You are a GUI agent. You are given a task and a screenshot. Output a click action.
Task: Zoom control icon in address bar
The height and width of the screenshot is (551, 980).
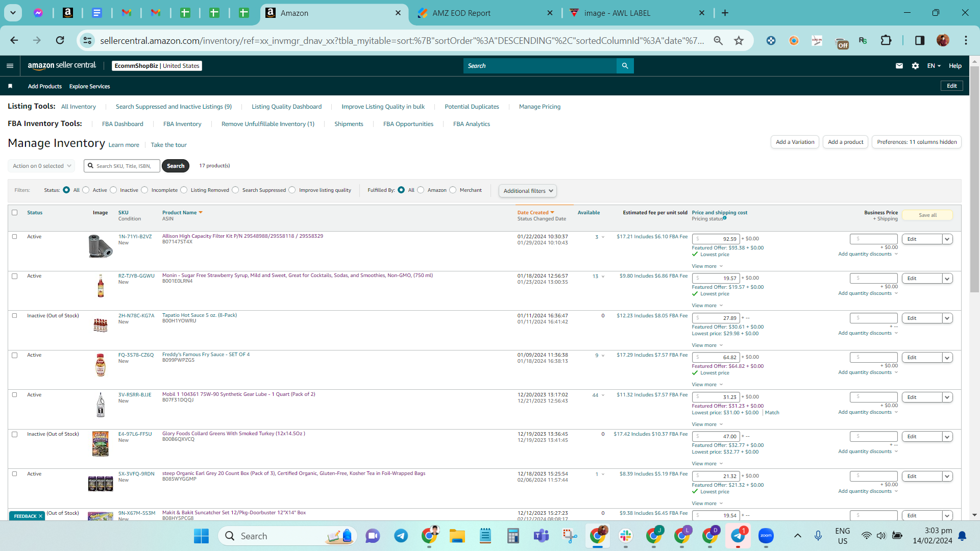pos(718,40)
